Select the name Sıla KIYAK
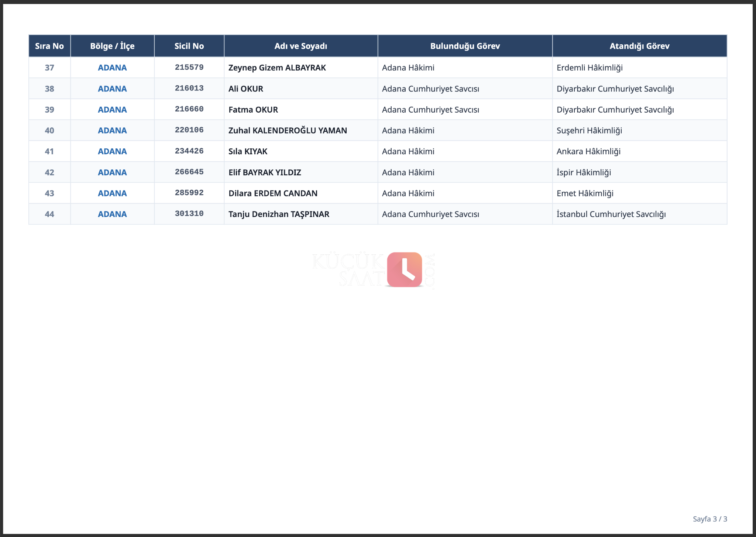 (248, 151)
